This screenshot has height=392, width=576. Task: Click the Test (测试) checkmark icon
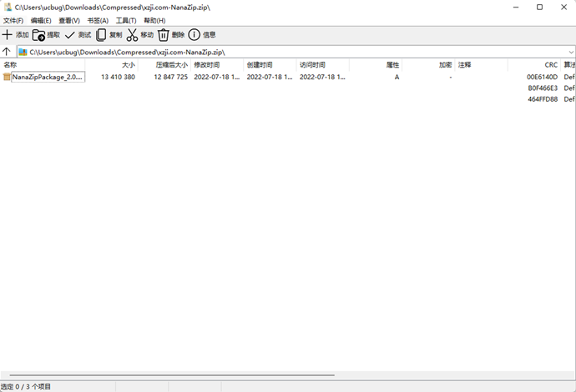tap(70, 35)
